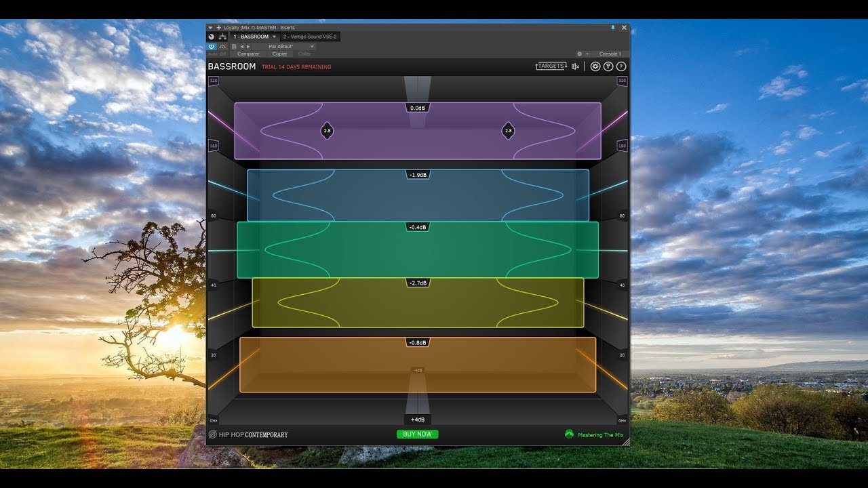This screenshot has height=488, width=868.
Task: Click the Copier button
Action: click(x=279, y=54)
